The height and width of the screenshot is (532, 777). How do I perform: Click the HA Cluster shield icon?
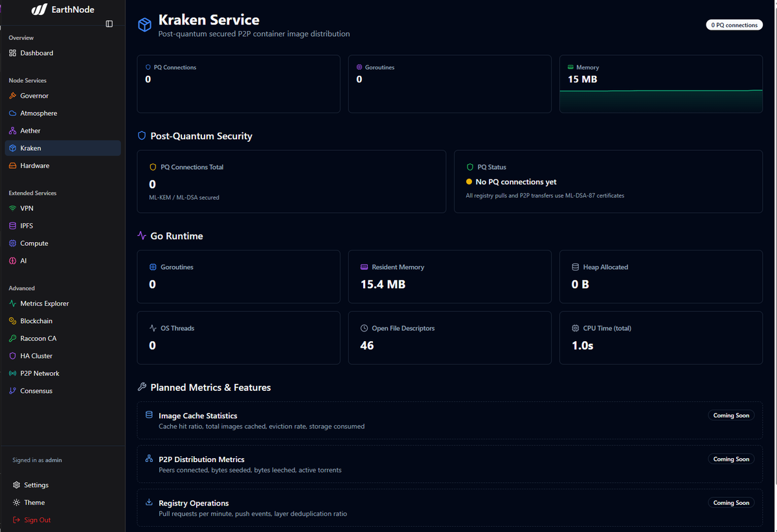(13, 356)
